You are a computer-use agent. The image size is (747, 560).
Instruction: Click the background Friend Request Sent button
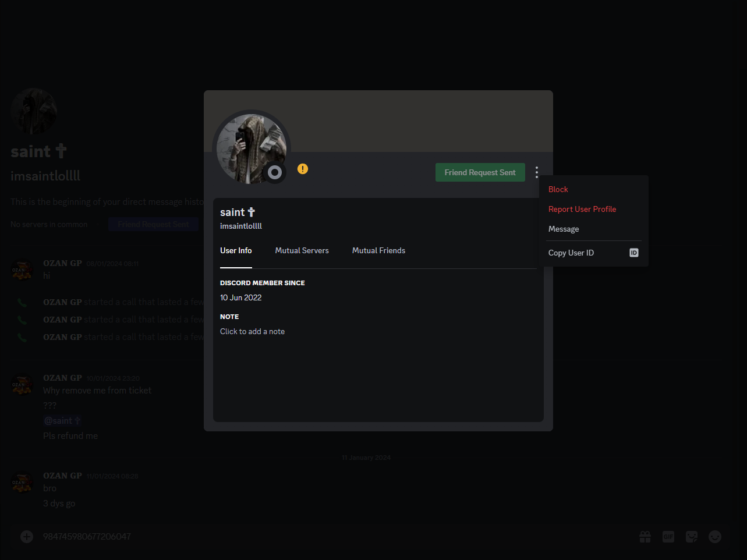click(153, 224)
